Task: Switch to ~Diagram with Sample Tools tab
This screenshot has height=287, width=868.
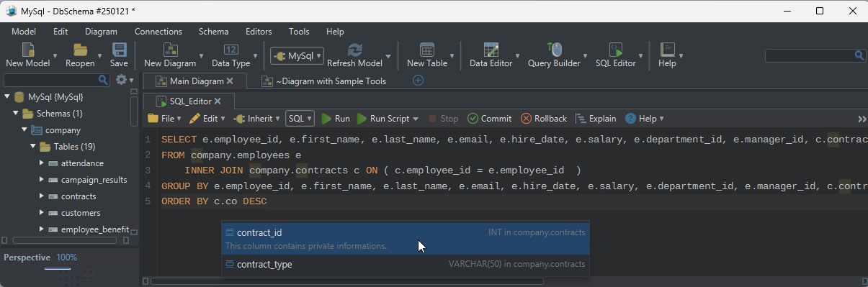Action: point(324,81)
